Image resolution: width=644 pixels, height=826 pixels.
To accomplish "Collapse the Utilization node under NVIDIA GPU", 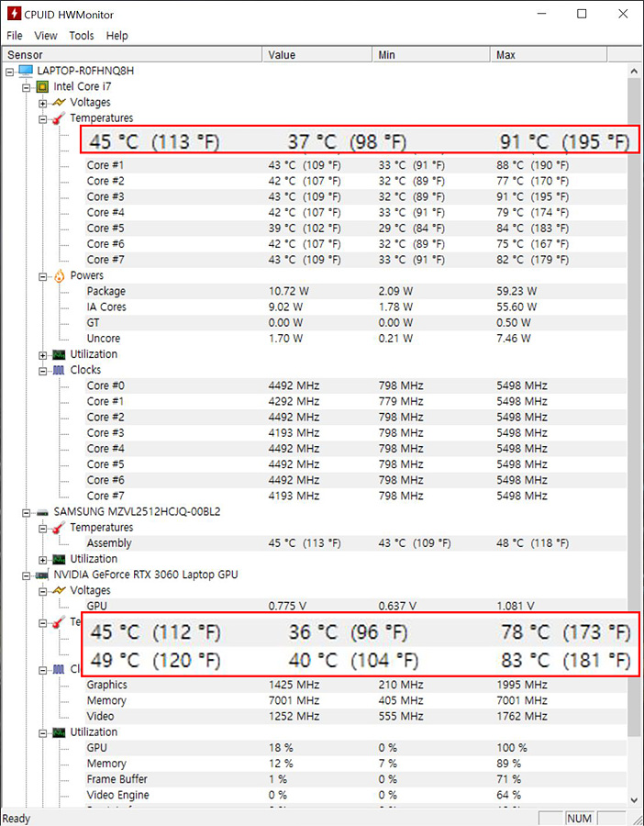I will pyautogui.click(x=42, y=733).
